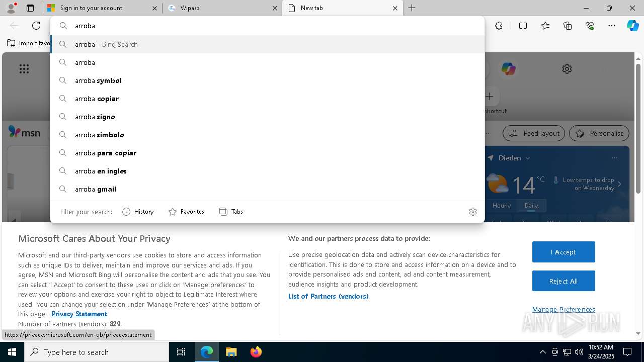
Task: Click the taskbar search box
Action: pos(97,352)
